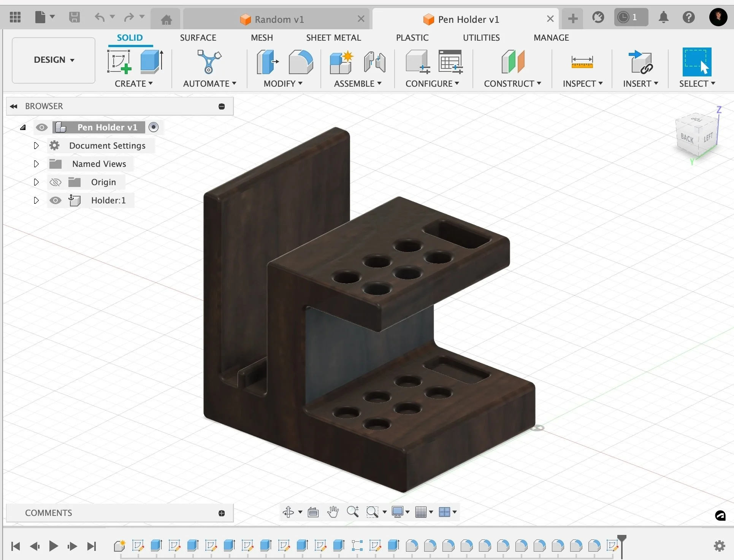Screen dimensions: 734x560
Task: Show the Origin folder
Action: click(x=55, y=182)
